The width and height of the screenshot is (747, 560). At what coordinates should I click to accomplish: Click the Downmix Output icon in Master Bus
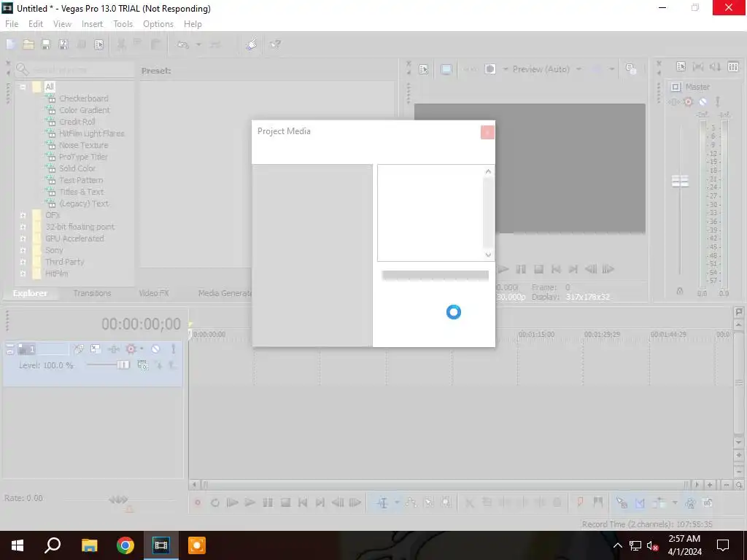[698, 66]
